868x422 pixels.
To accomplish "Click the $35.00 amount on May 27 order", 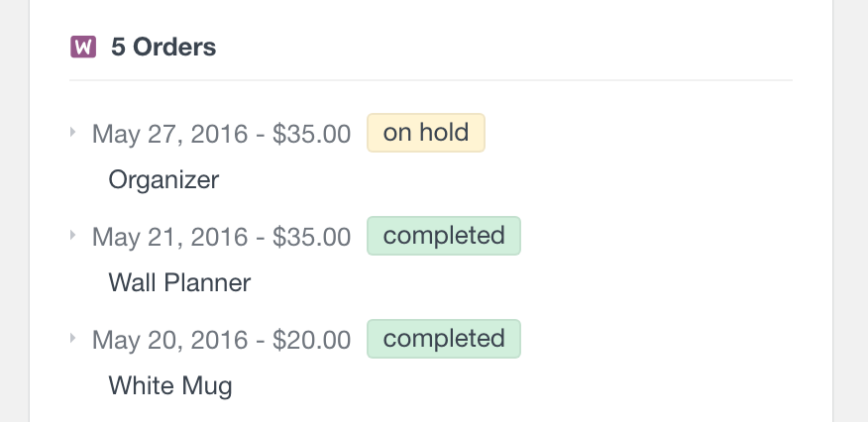I will (312, 134).
